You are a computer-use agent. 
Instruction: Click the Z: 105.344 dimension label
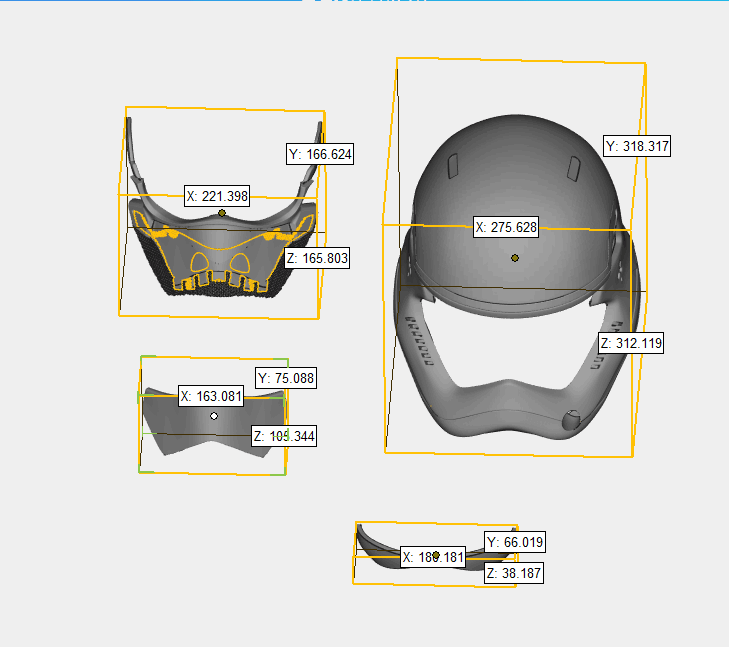(284, 436)
